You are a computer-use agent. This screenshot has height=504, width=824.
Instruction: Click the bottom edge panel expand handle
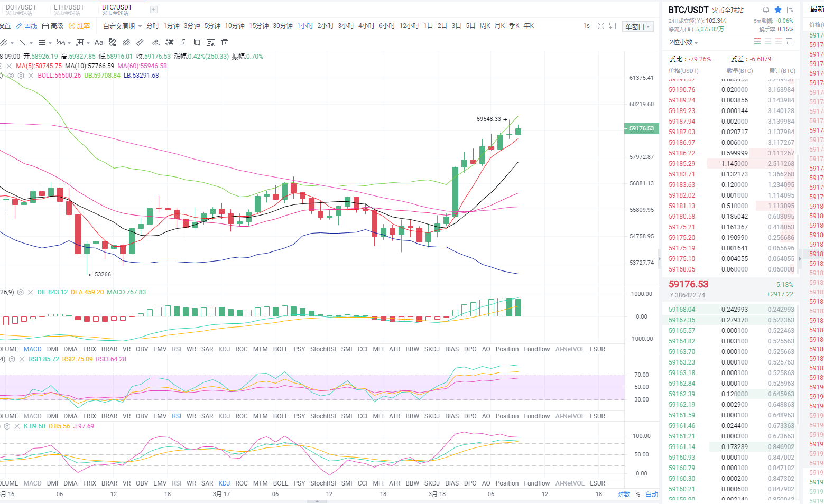(317, 501)
